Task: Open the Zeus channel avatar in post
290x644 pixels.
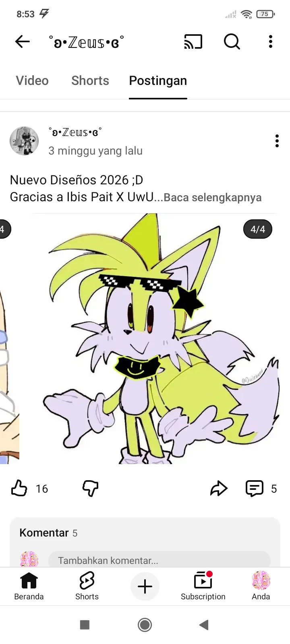Action: pos(24,141)
